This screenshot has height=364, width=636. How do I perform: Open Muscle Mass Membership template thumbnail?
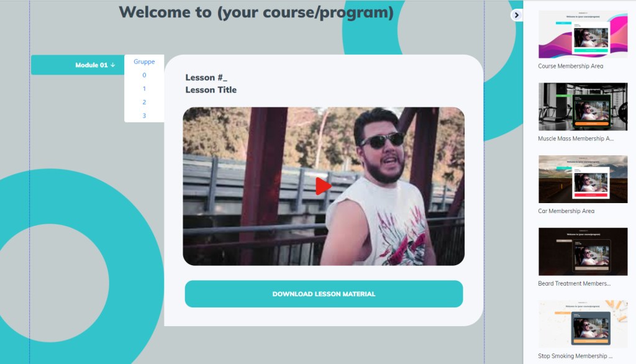point(583,106)
